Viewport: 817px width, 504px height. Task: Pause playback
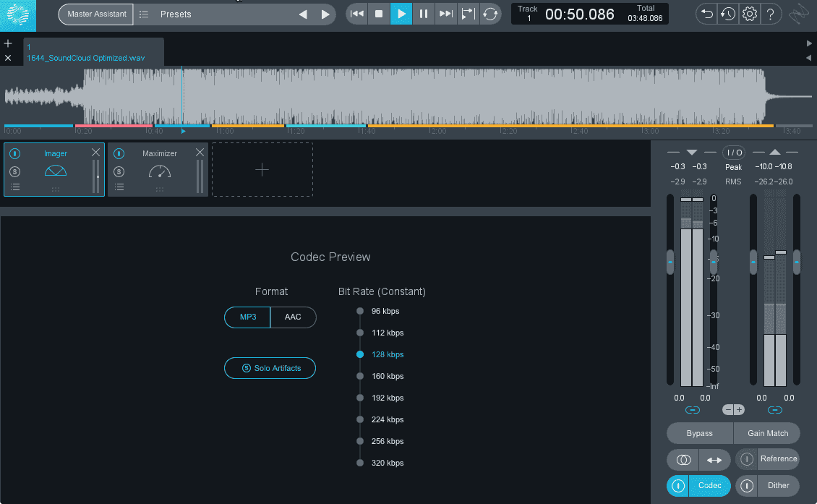(424, 14)
